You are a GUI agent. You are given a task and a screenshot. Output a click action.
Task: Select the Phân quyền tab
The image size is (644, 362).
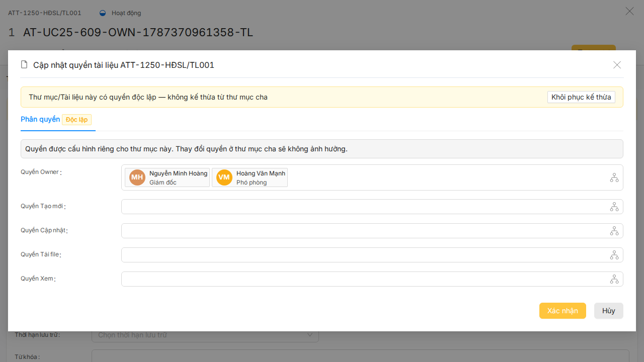(40, 119)
